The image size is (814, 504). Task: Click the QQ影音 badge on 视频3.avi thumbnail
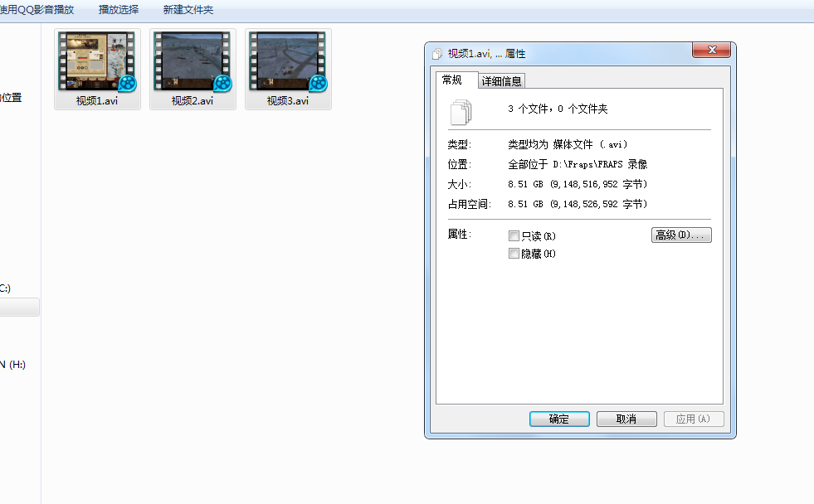click(317, 85)
